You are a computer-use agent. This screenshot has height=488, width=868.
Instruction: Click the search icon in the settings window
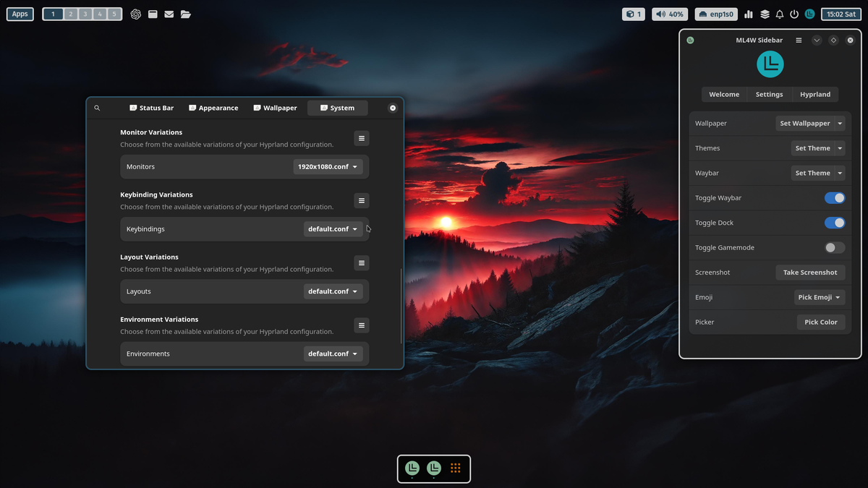(x=97, y=108)
